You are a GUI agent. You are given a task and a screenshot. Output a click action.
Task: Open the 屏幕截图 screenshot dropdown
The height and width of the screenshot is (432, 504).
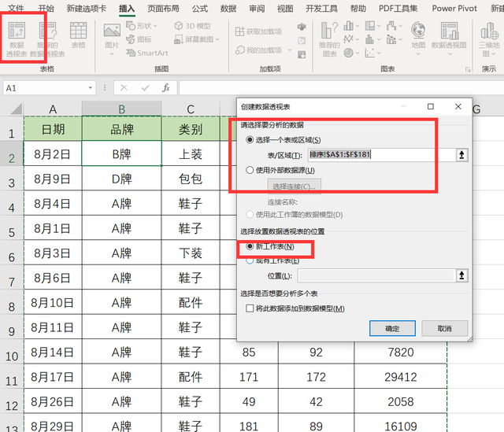click(197, 39)
